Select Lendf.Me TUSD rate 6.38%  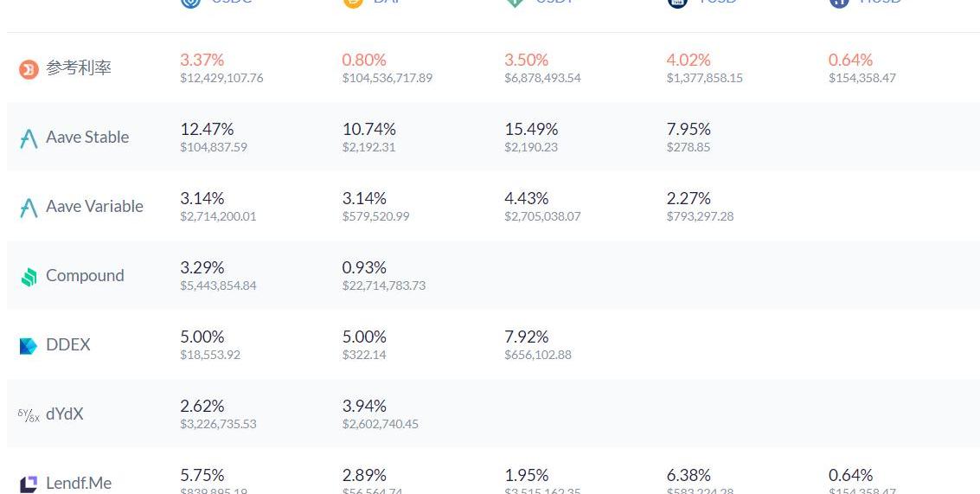[x=689, y=476]
